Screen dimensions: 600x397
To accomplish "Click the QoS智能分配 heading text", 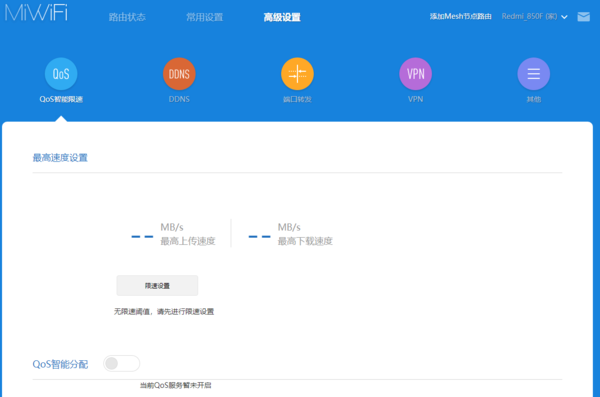I will (x=60, y=364).
